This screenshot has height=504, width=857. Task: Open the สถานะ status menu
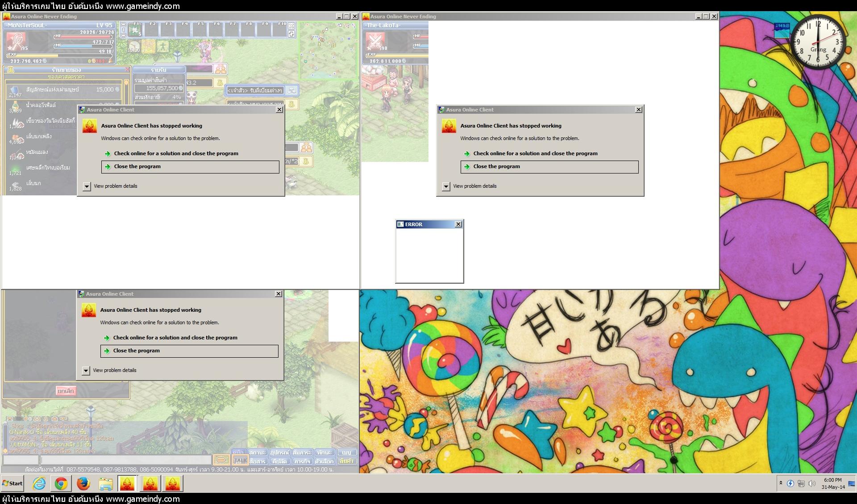pos(258,452)
